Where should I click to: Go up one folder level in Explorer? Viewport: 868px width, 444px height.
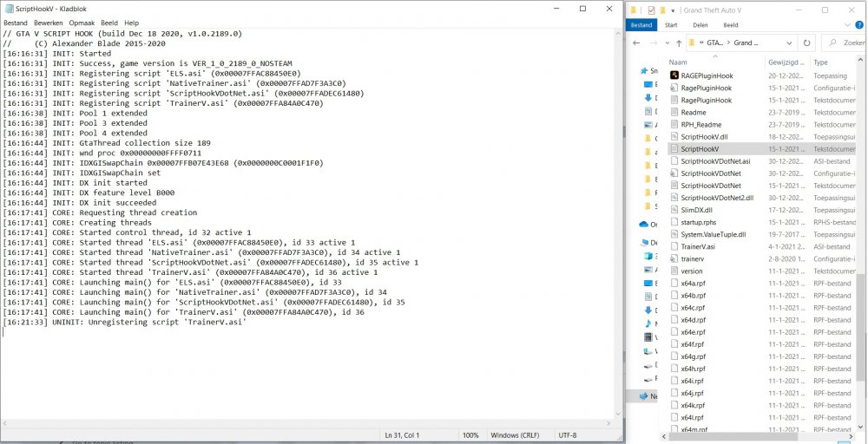point(679,42)
